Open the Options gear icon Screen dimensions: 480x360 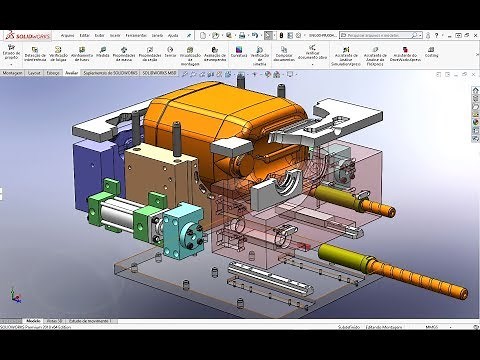tap(298, 35)
